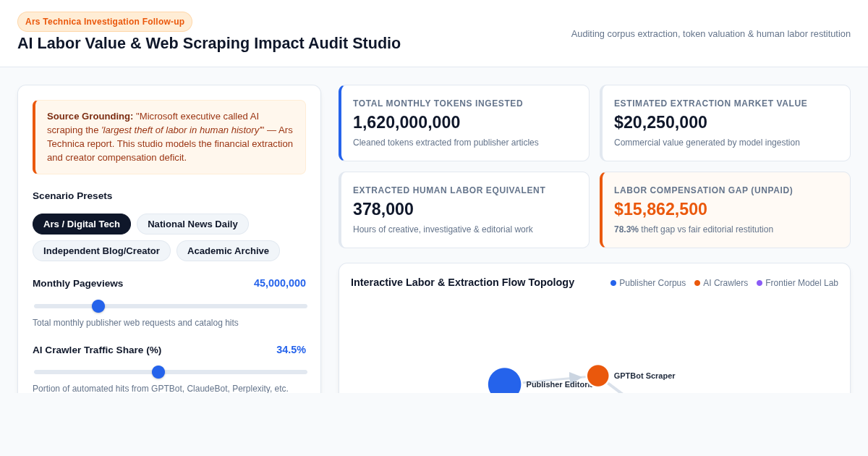This screenshot has height=456, width=868.
Task: Click the AI Crawlers legend dot
Action: pyautogui.click(x=697, y=283)
